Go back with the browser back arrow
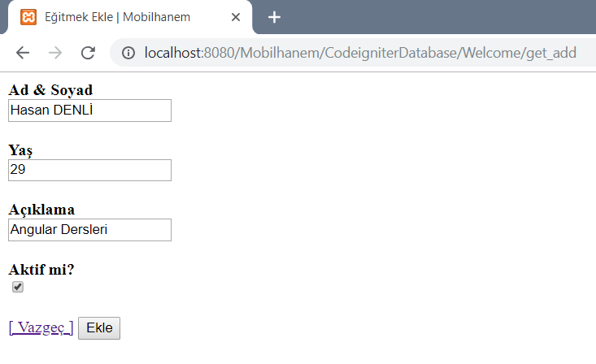This screenshot has width=596, height=364. [23, 53]
